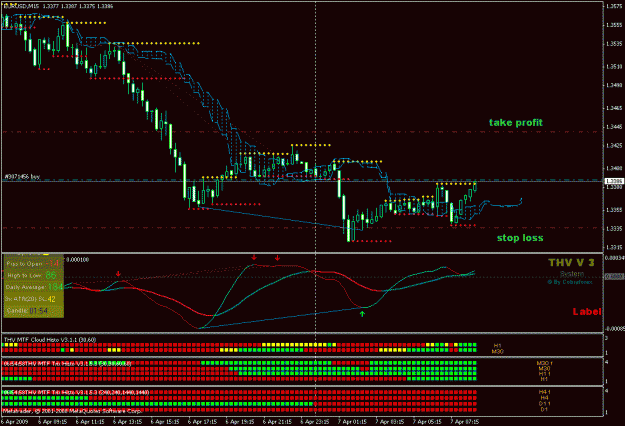Click price axis label 1.3465
This screenshot has width=625, height=426.
point(614,108)
